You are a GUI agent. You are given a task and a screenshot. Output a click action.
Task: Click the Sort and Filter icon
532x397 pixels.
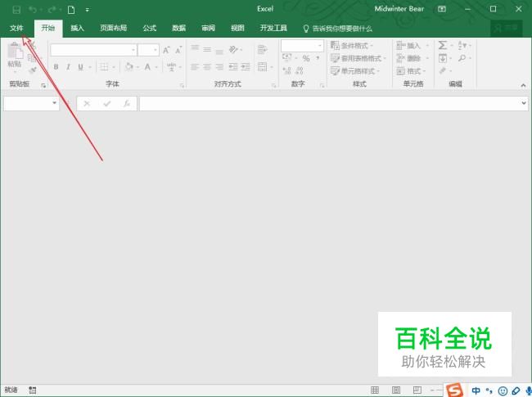click(462, 45)
